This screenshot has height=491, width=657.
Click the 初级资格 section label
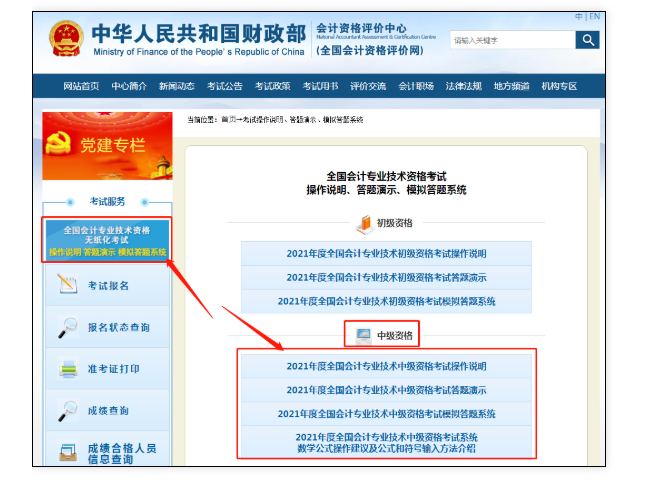pyautogui.click(x=395, y=223)
